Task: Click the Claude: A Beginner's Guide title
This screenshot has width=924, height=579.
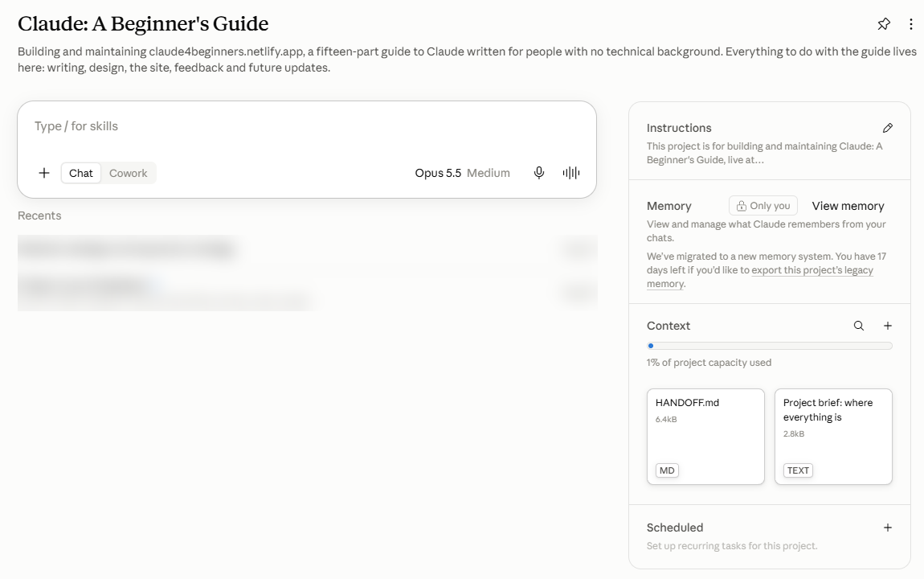Action: (142, 23)
